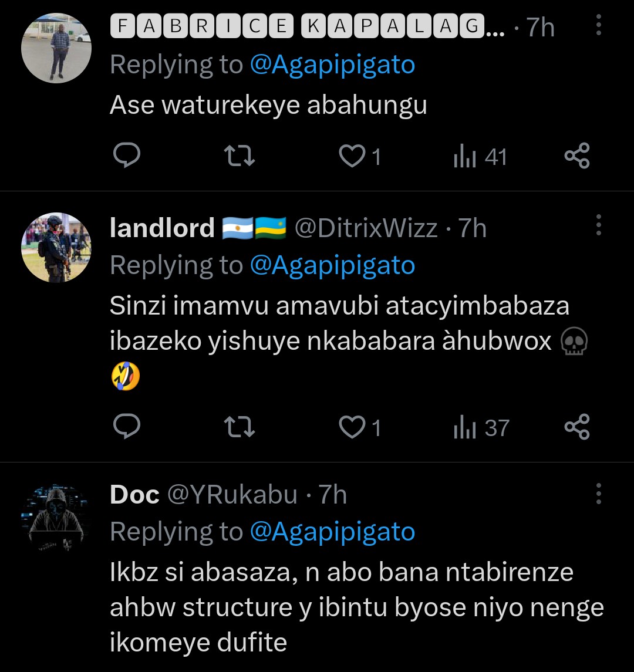This screenshot has height=672, width=634.
Task: Open Fabrice's profile picture
Action: pos(56,48)
